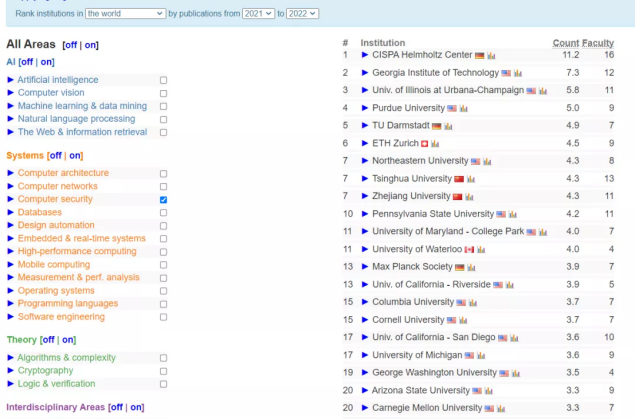Open the High-performance computing area link
This screenshot has height=419, width=636.
point(77,251)
